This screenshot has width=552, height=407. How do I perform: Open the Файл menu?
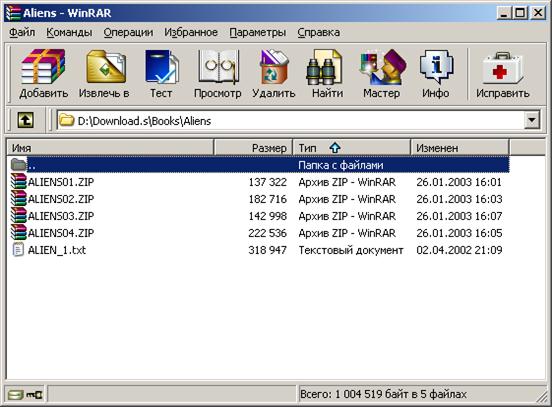(x=22, y=32)
